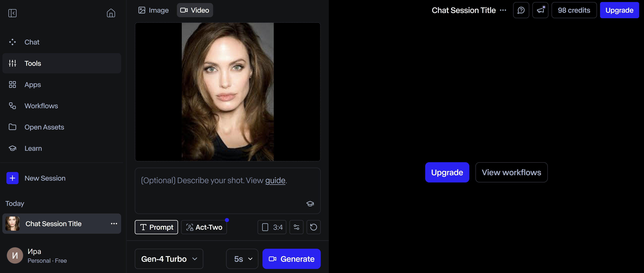Click the uploaded portrait image preview
The height and width of the screenshot is (273, 644).
228,92
